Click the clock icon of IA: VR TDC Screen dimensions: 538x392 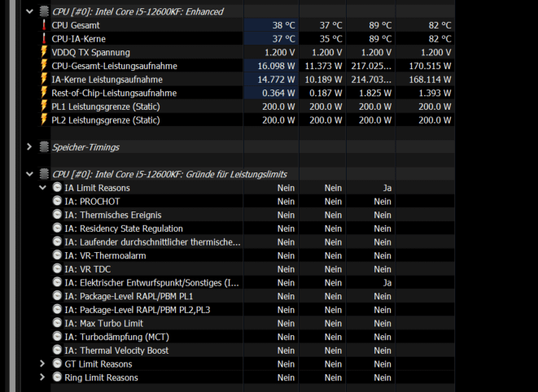pos(57,269)
